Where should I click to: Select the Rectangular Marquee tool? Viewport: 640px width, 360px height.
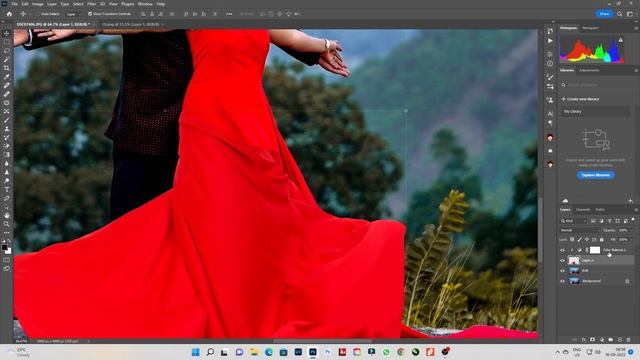(7, 42)
